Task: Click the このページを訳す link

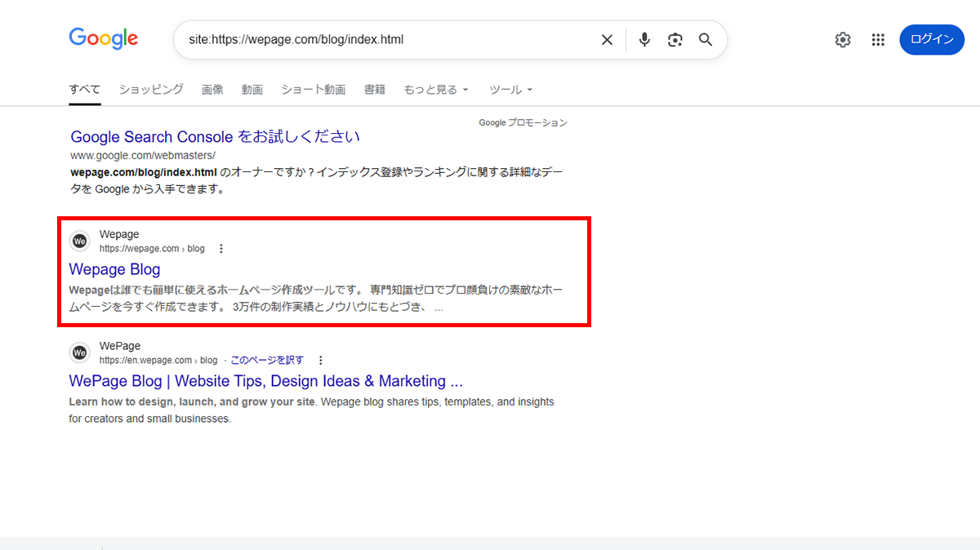Action: coord(267,360)
